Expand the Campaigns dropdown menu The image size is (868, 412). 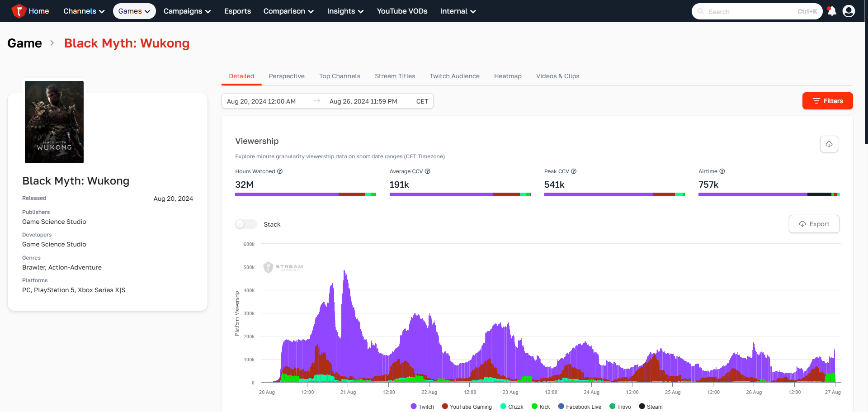[x=187, y=11]
